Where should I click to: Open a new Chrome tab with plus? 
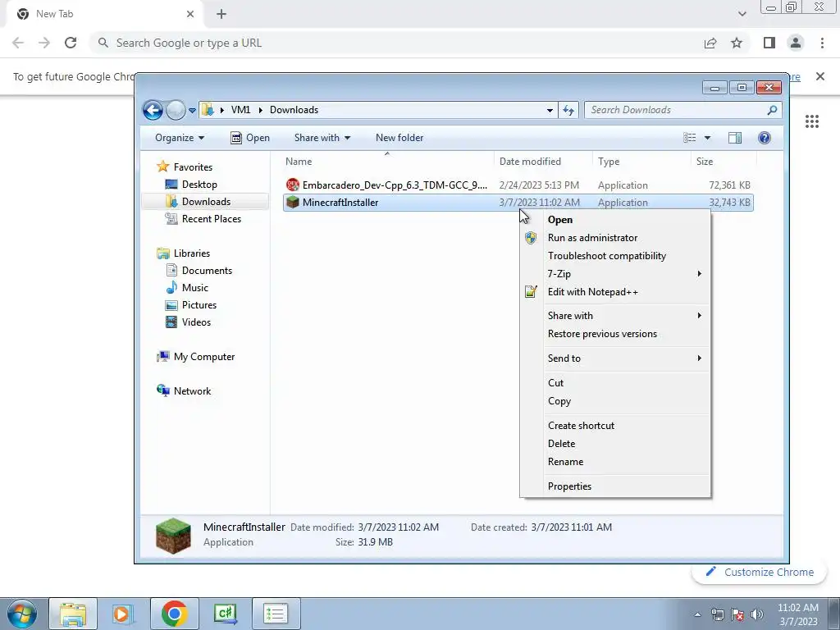click(x=221, y=14)
